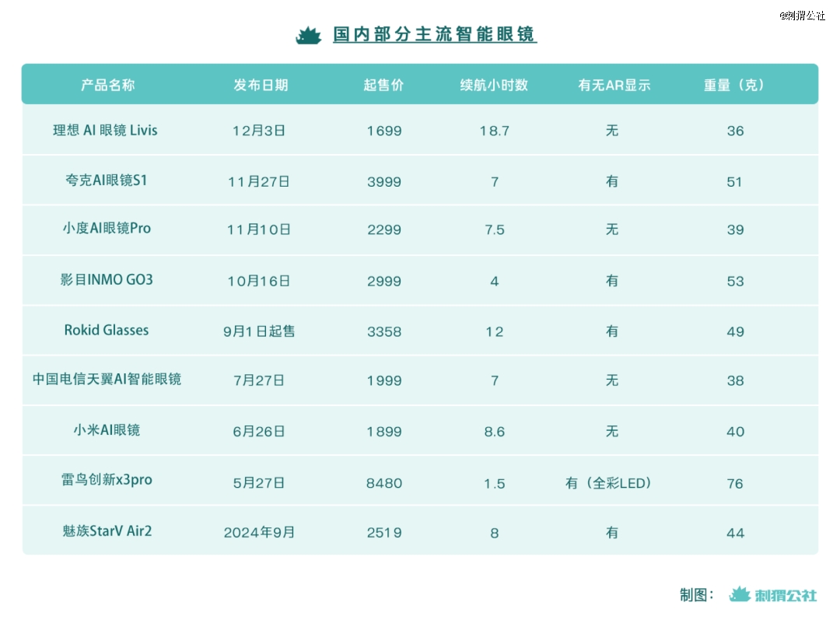Click the 起售价 column header

383,85
